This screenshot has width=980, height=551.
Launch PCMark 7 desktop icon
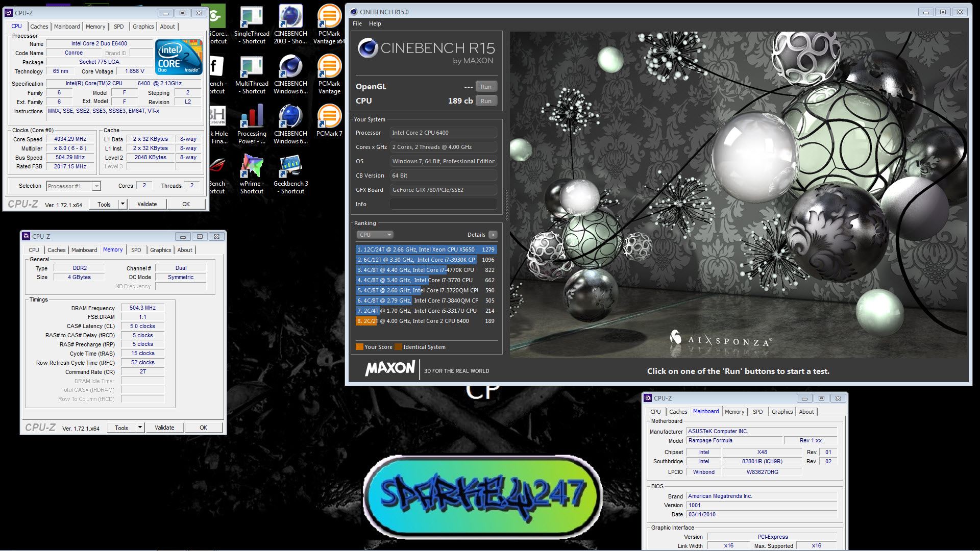329,121
